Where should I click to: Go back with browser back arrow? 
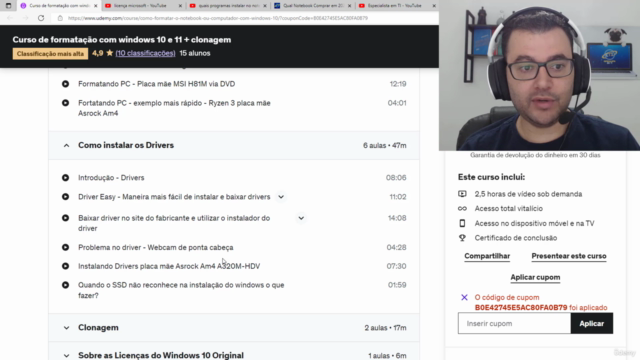[x=10, y=18]
